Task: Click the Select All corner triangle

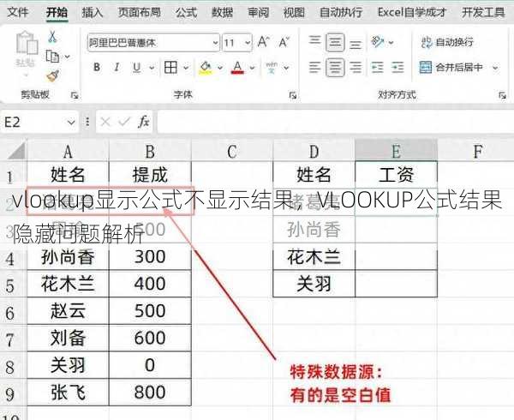Action: 15,151
